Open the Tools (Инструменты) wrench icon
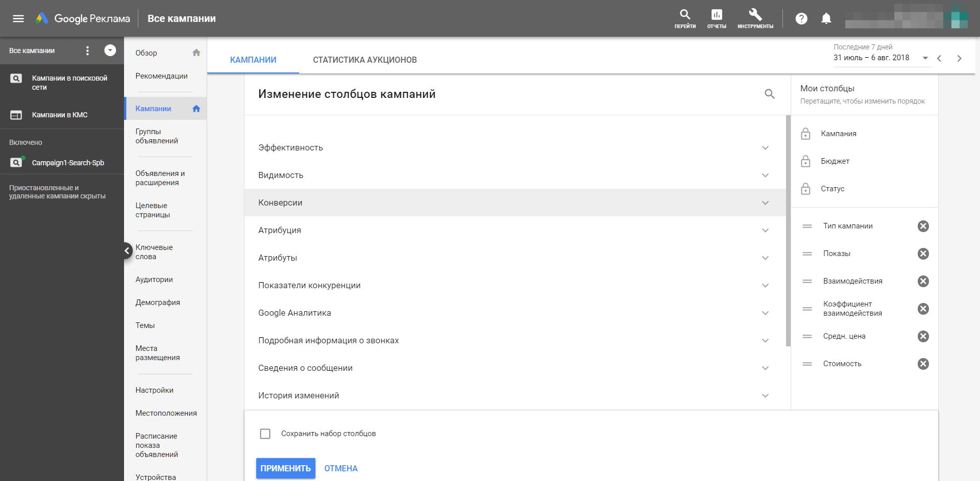 tap(755, 15)
